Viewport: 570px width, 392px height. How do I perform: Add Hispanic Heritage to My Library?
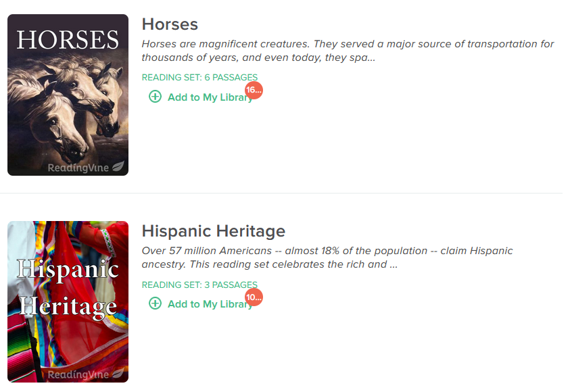coord(201,303)
